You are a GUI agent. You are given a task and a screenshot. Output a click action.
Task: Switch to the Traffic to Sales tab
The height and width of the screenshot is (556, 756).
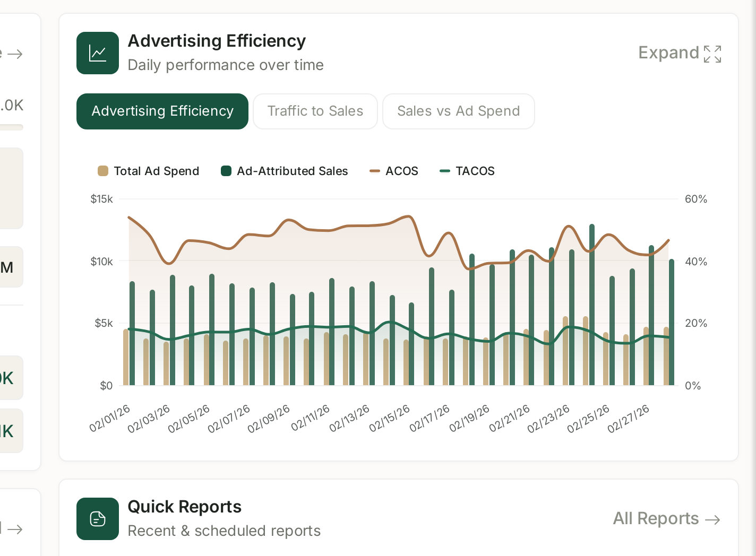click(x=315, y=111)
